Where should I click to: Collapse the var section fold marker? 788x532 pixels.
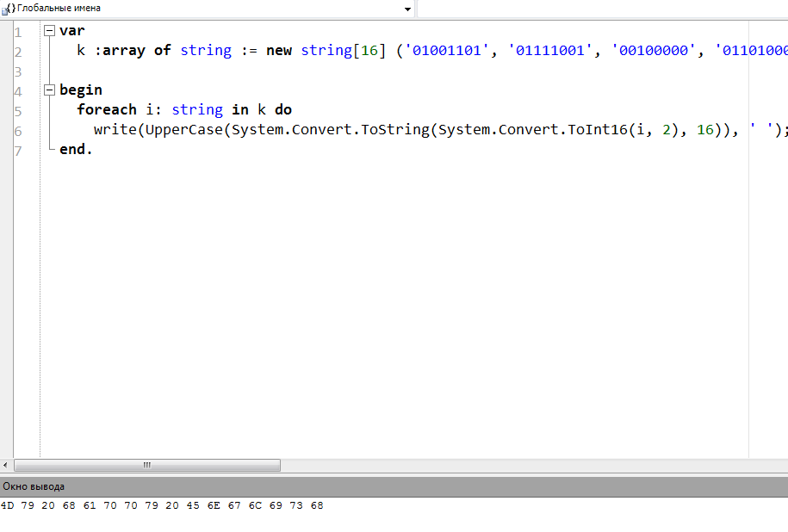[49, 31]
